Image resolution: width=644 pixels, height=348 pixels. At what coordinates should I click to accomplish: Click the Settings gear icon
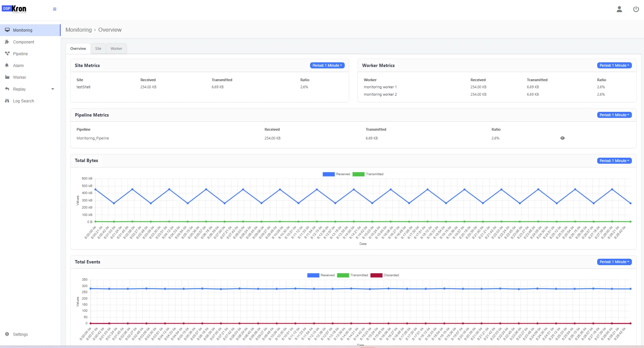[x=7, y=334]
